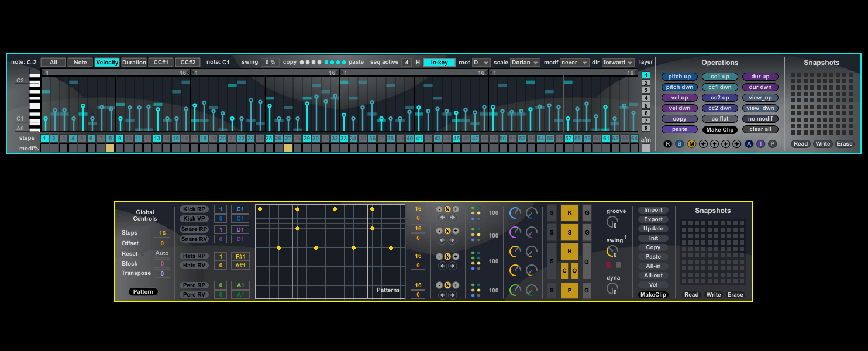Select the Velocity view tab
Screen dimensions: 868x351
(107, 62)
